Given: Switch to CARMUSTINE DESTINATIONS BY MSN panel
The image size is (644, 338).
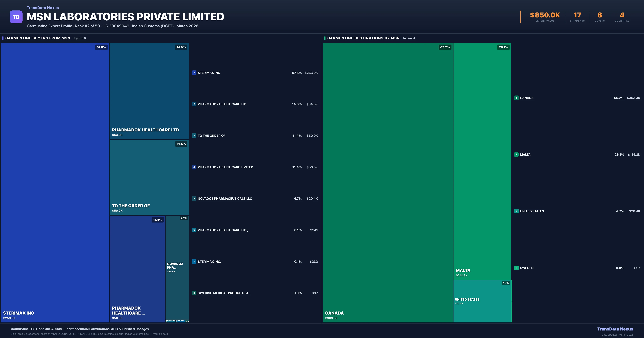Looking at the screenshot, I should pos(363,38).
